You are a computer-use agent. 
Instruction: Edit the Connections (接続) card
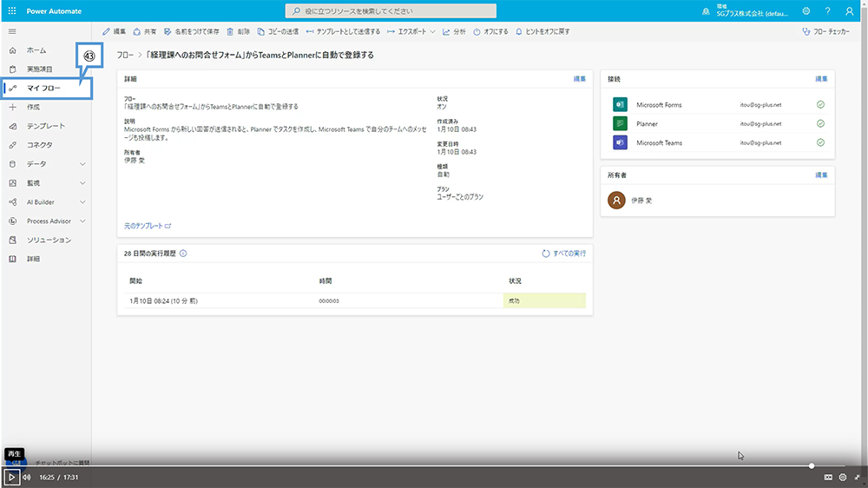click(x=821, y=79)
